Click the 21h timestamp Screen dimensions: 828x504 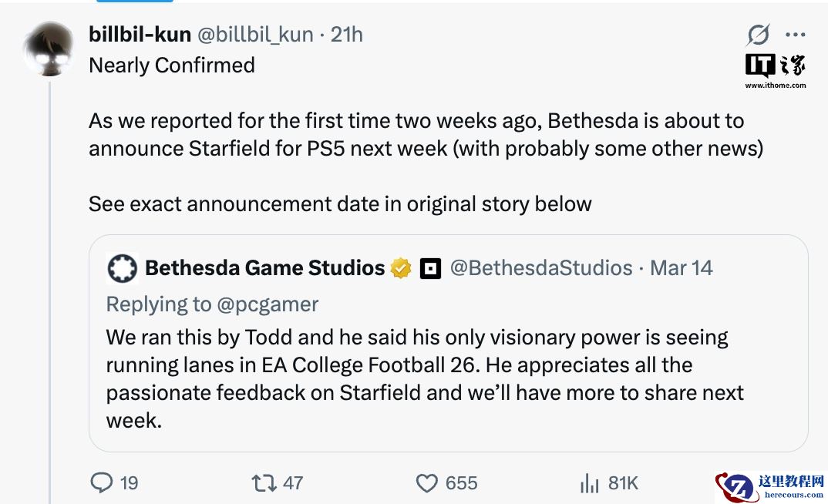click(x=347, y=35)
